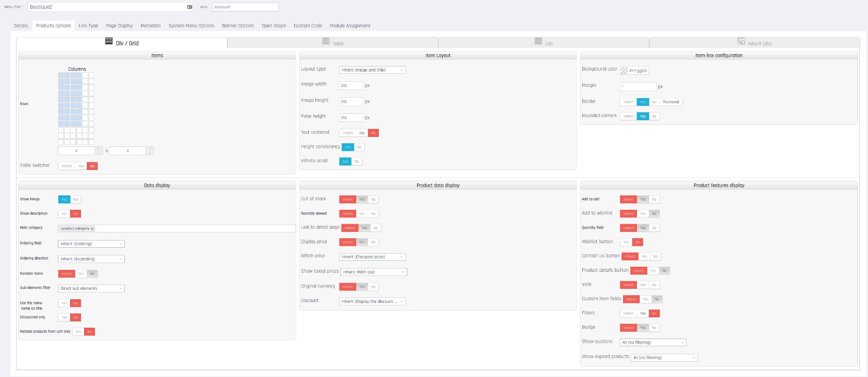Go to the Metadata tab
The height and width of the screenshot is (377, 868).
click(151, 26)
